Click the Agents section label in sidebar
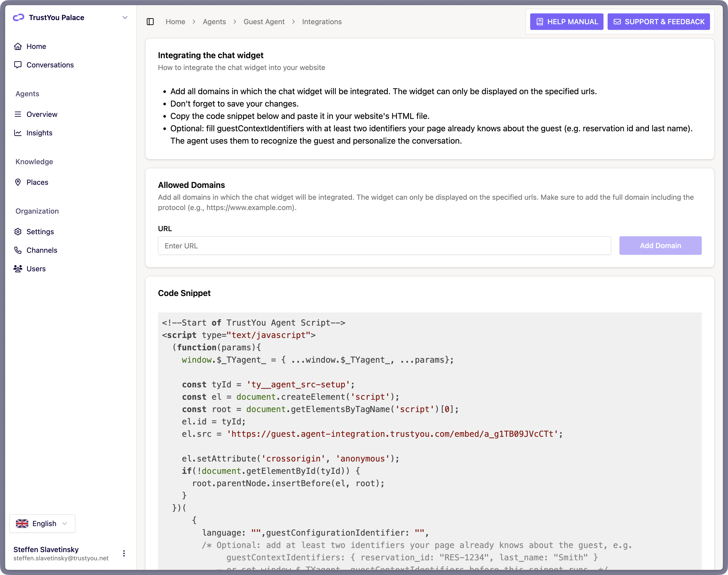This screenshot has height=575, width=728. 27,94
